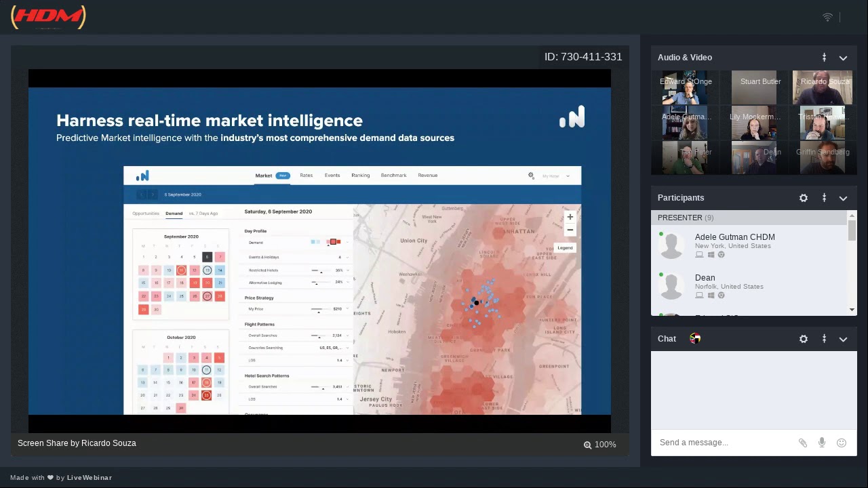The width and height of the screenshot is (868, 488).
Task: Select Ricardo Souza's video tile
Action: coord(823,87)
